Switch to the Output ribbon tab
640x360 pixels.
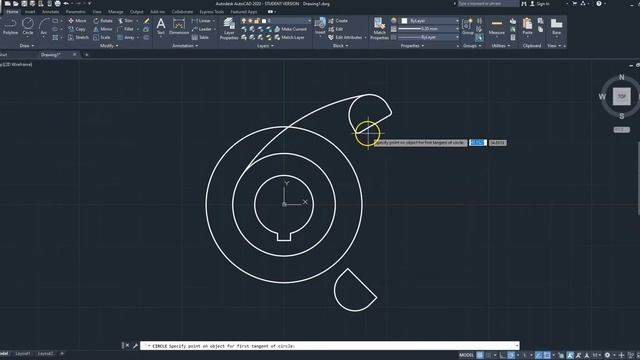click(x=136, y=12)
